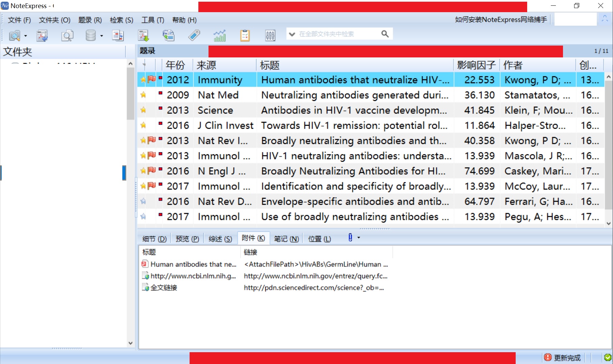This screenshot has height=364, width=613.
Task: Sort records by 作者 column header
Action: coord(537,65)
